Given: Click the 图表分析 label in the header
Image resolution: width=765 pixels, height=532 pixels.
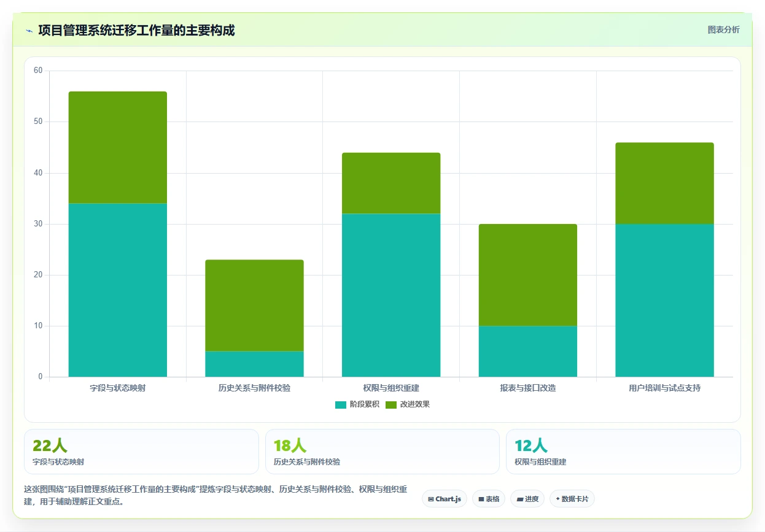Looking at the screenshot, I should [x=723, y=29].
